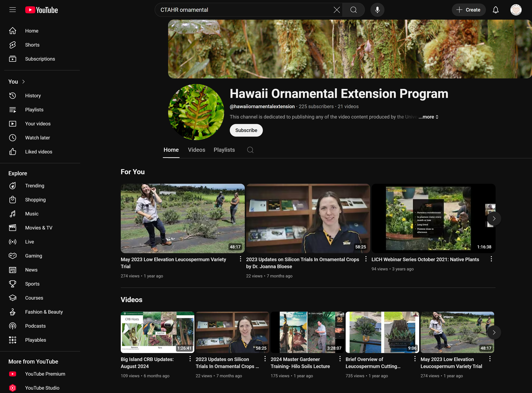532x393 pixels.
Task: Start voice search with microphone
Action: [377, 10]
